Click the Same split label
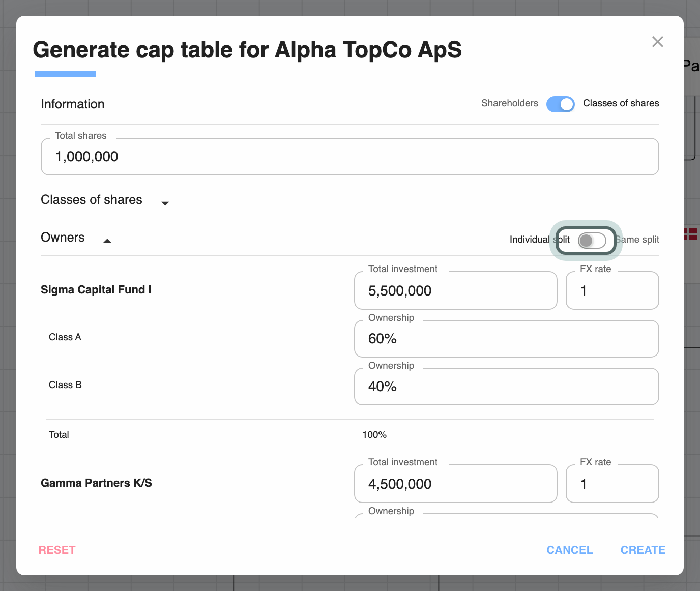700x591 pixels. (x=637, y=240)
